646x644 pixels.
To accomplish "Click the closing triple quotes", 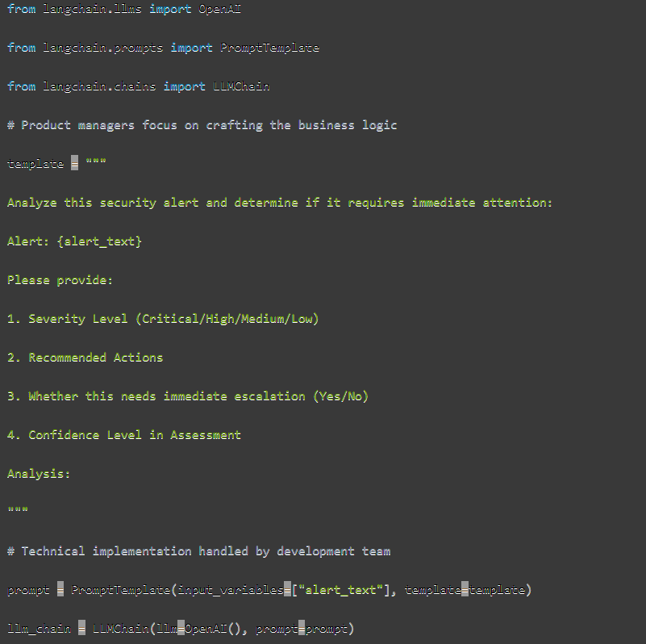I will (x=18, y=509).
